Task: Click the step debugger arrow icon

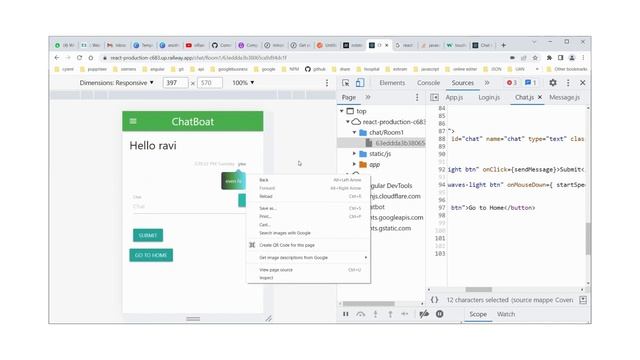Action: (405, 314)
